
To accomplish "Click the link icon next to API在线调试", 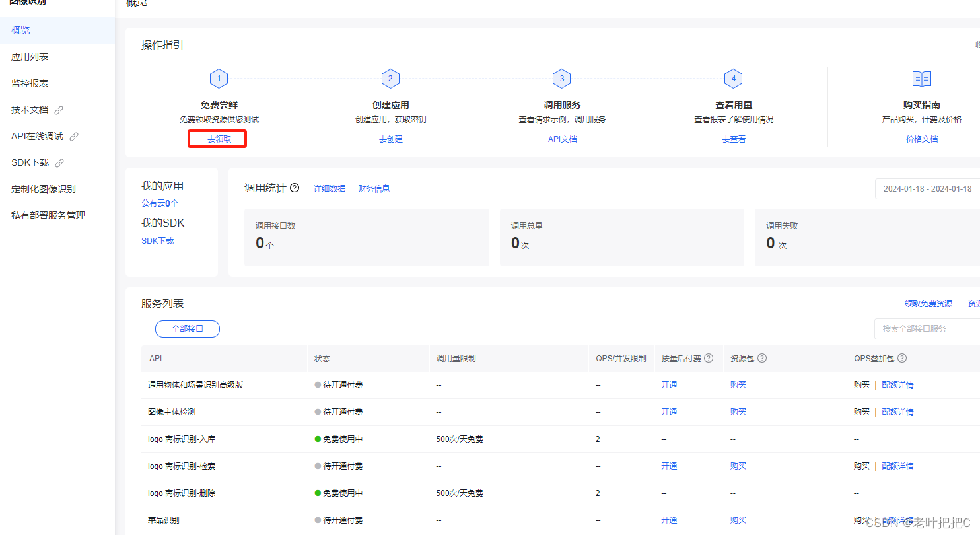I will coord(73,135).
